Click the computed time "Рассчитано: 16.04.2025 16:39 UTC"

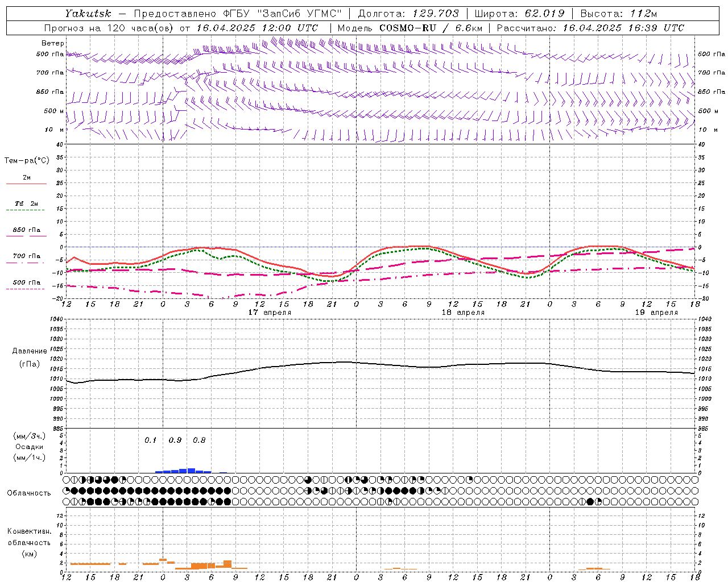590,28
